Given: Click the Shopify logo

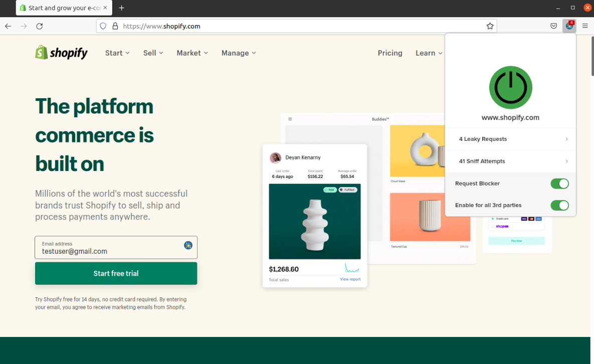Looking at the screenshot, I should pyautogui.click(x=61, y=53).
